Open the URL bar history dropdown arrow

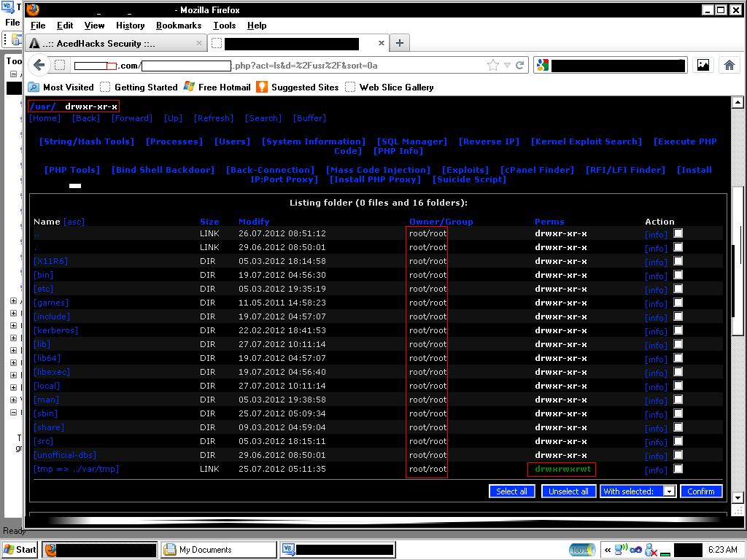[x=508, y=65]
